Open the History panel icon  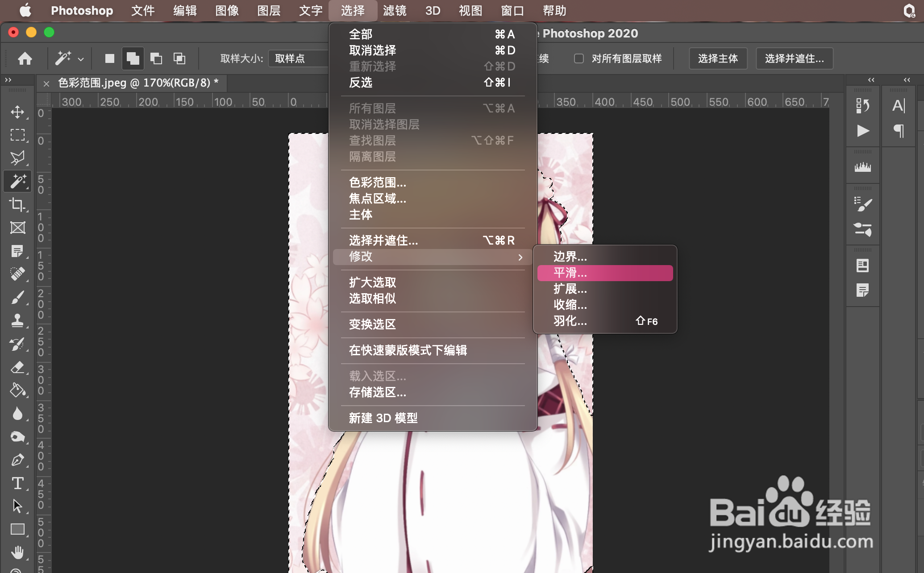pos(863,106)
